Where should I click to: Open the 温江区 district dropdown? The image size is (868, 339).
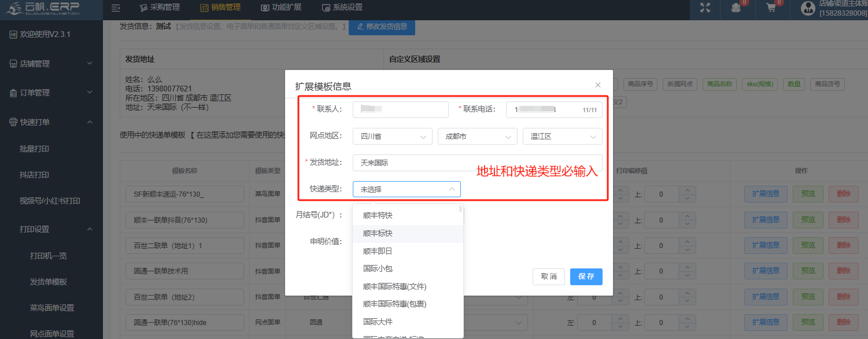tap(562, 137)
